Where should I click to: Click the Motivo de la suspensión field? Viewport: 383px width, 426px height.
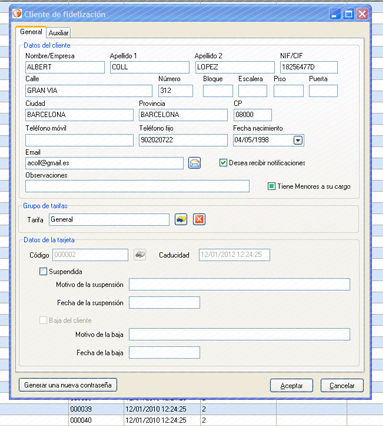pyautogui.click(x=240, y=285)
